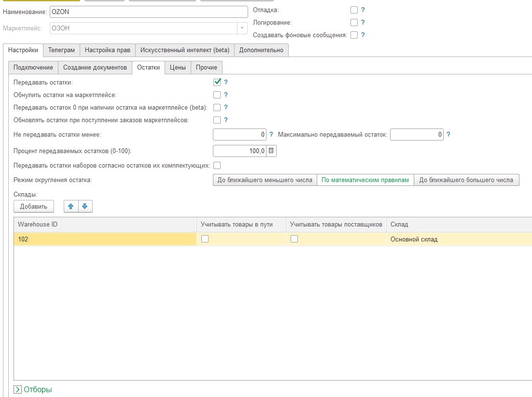Open the Создание документов sub-tab

95,68
